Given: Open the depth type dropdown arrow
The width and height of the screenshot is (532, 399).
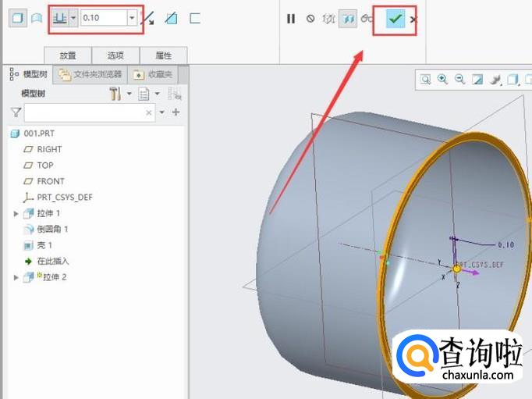Looking at the screenshot, I should [73, 18].
